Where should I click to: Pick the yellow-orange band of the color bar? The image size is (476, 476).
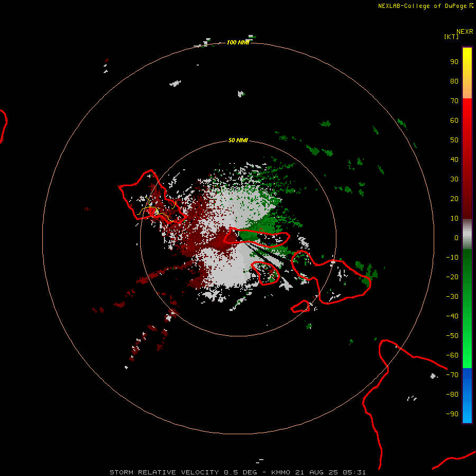(467, 73)
